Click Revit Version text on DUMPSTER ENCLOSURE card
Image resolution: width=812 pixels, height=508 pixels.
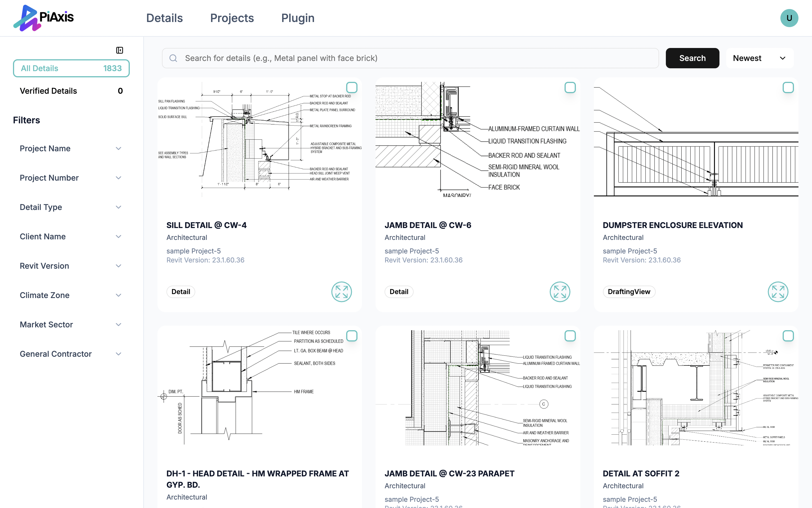coord(641,260)
